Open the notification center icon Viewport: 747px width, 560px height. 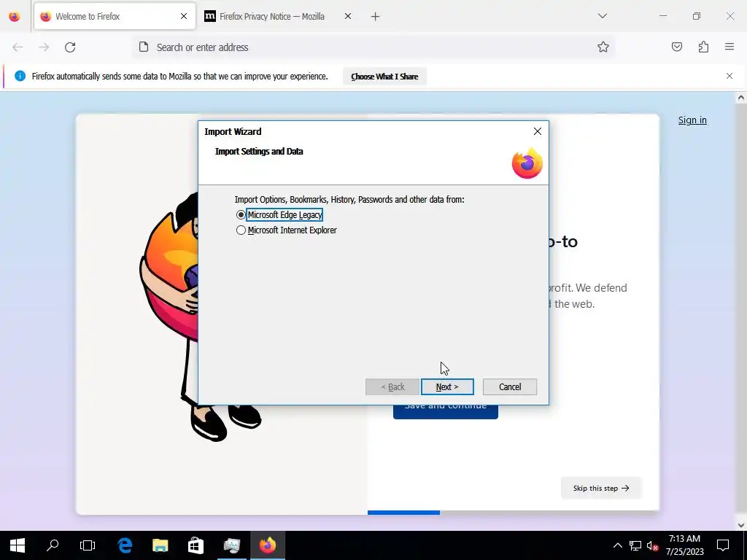tap(723, 545)
